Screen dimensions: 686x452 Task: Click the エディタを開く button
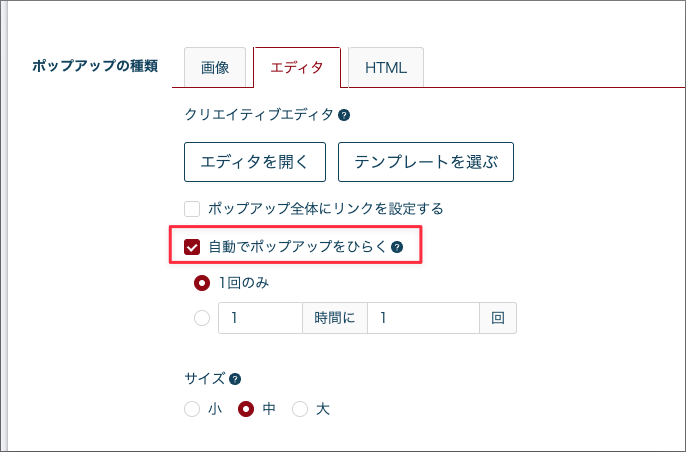click(x=255, y=162)
